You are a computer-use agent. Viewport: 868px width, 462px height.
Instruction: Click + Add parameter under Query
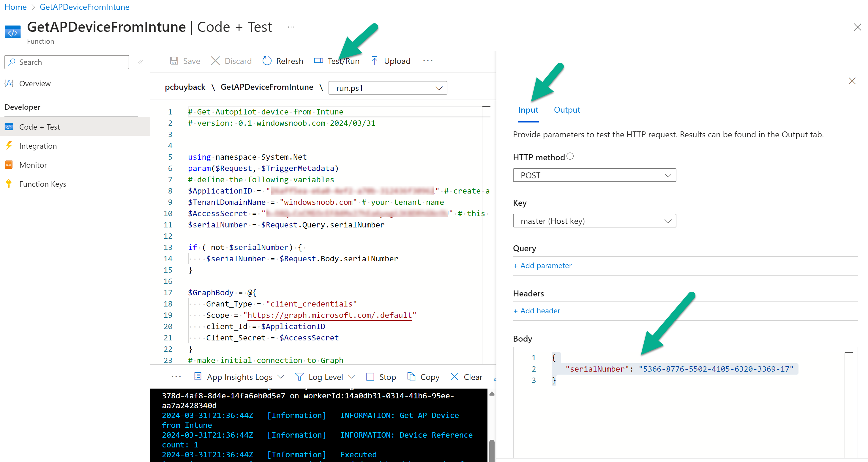tap(542, 266)
